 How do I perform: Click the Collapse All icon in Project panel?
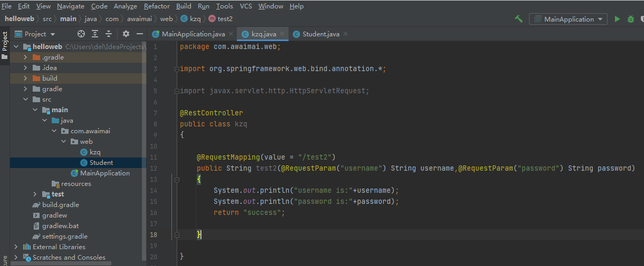point(109,34)
